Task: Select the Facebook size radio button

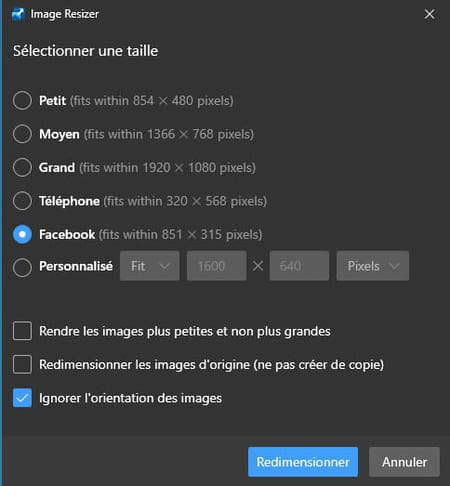Action: [22, 234]
